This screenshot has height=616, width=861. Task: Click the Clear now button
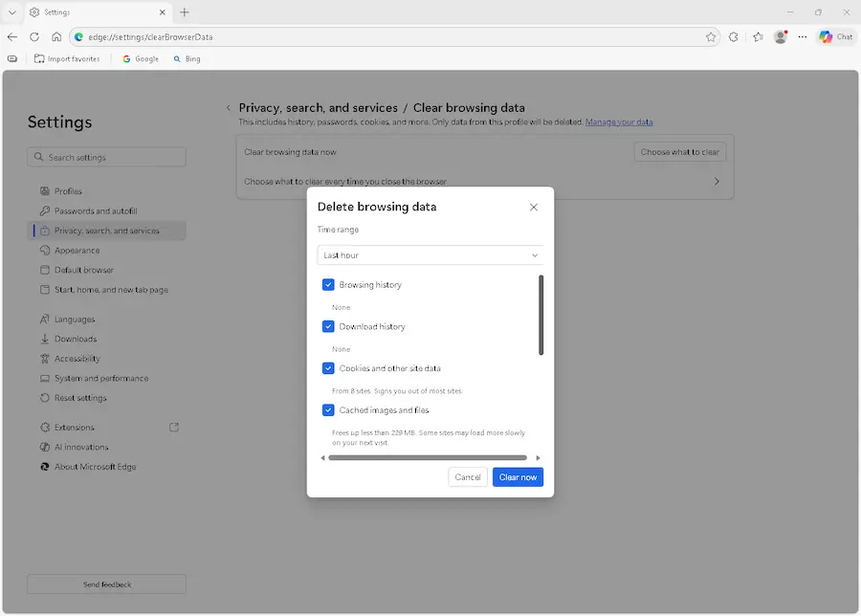[518, 476]
